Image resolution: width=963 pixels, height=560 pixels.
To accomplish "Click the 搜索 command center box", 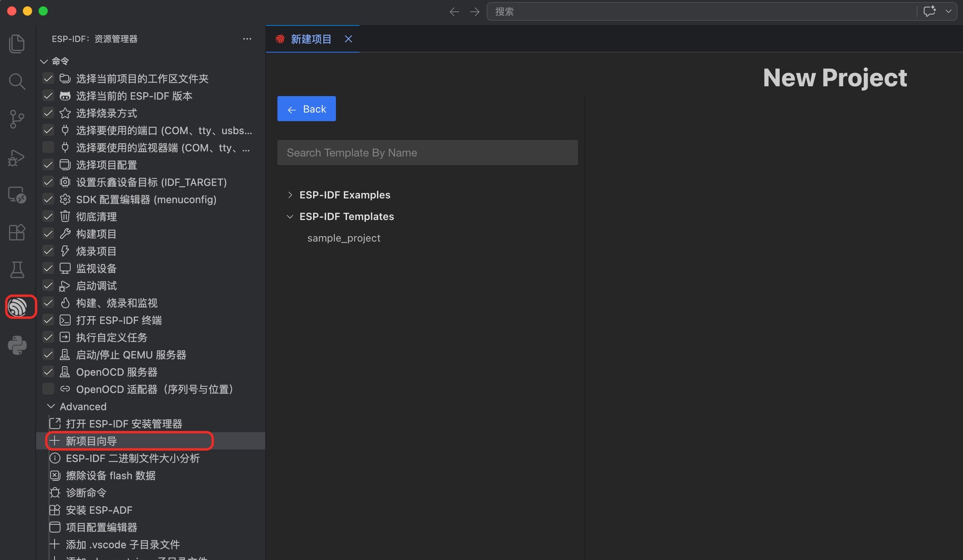I will [x=701, y=11].
